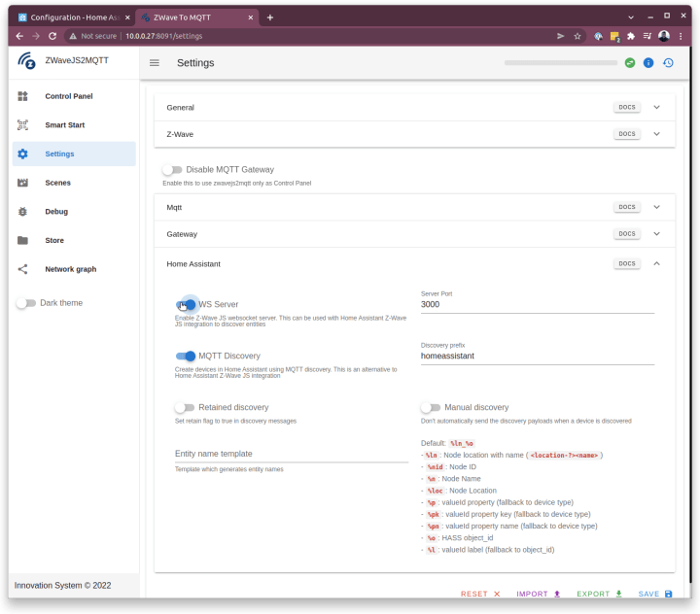Click the RESET button
Image resolution: width=700 pixels, height=614 pixels.
480,594
